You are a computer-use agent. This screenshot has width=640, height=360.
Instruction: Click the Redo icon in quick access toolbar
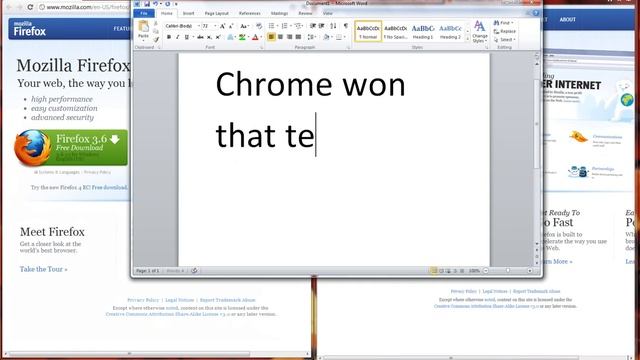click(x=168, y=4)
